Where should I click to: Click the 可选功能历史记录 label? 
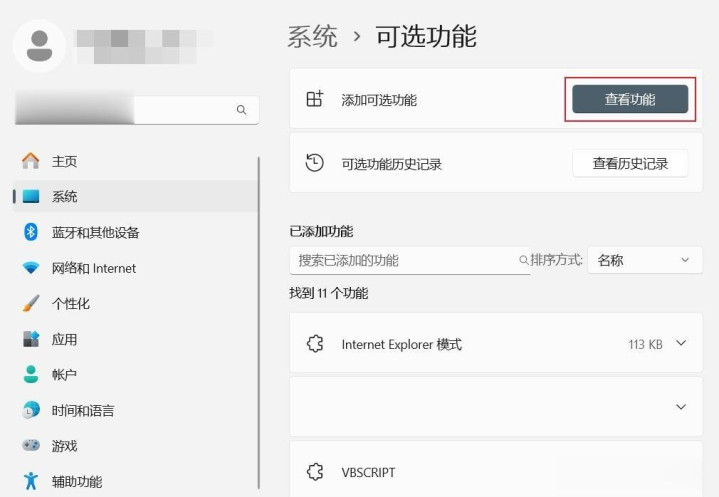click(x=391, y=164)
